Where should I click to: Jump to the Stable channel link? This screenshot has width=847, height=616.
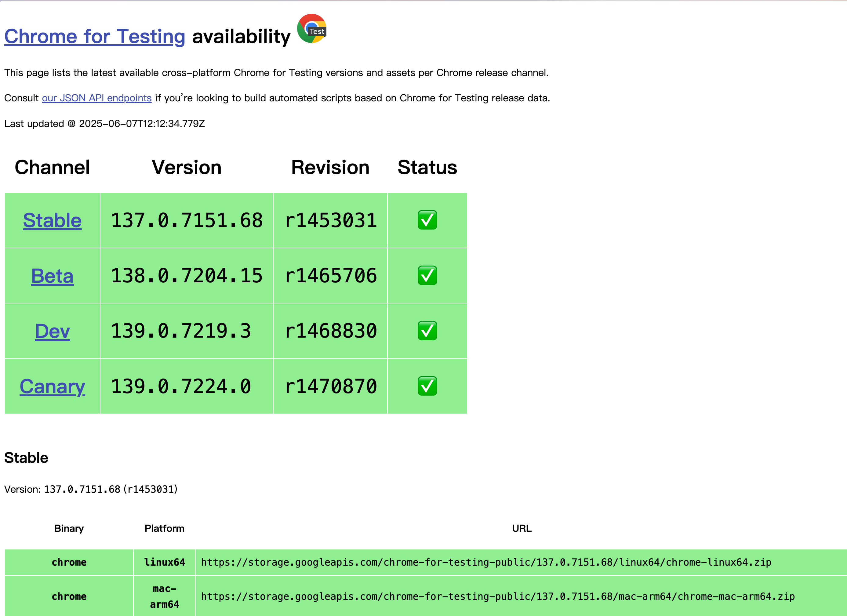(x=52, y=220)
